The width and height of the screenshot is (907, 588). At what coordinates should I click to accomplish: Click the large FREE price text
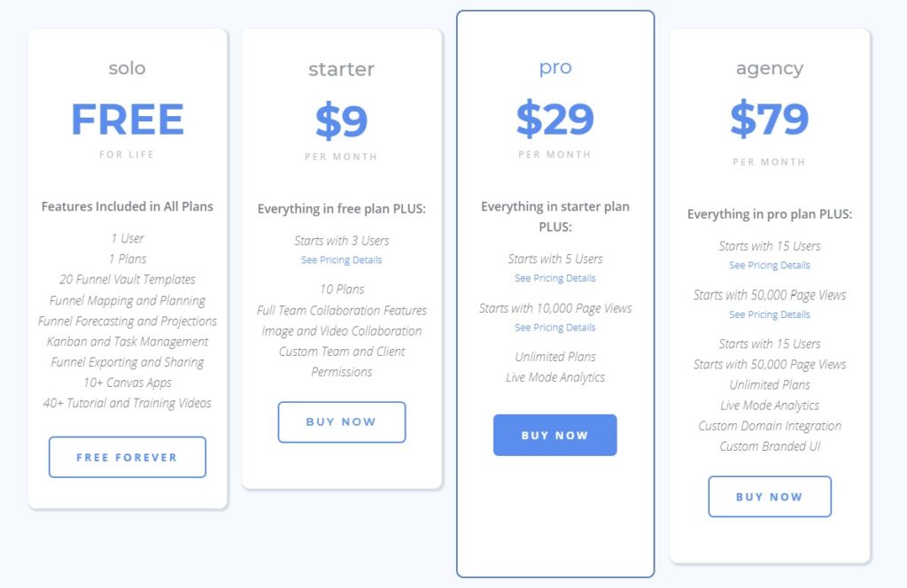pyautogui.click(x=127, y=120)
